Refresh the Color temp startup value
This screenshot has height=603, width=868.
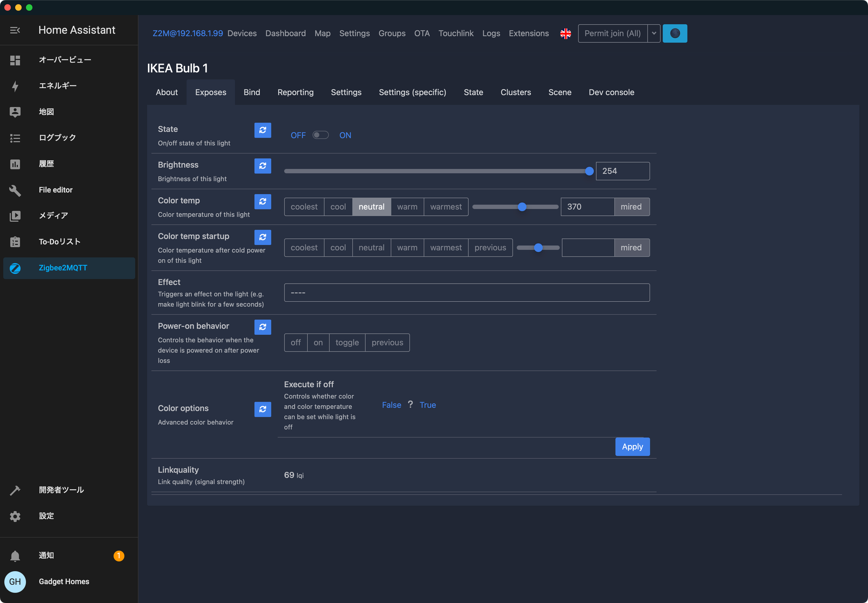(x=263, y=237)
